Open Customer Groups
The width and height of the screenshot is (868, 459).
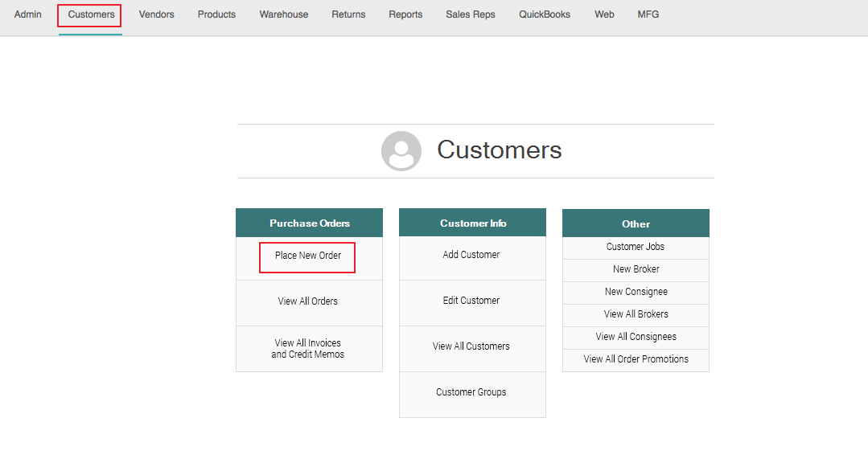coord(471,392)
